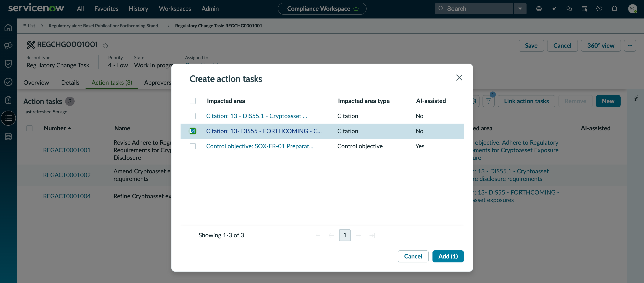Image resolution: width=644 pixels, height=283 pixels.
Task: Open the help question mark icon
Action: click(x=599, y=9)
